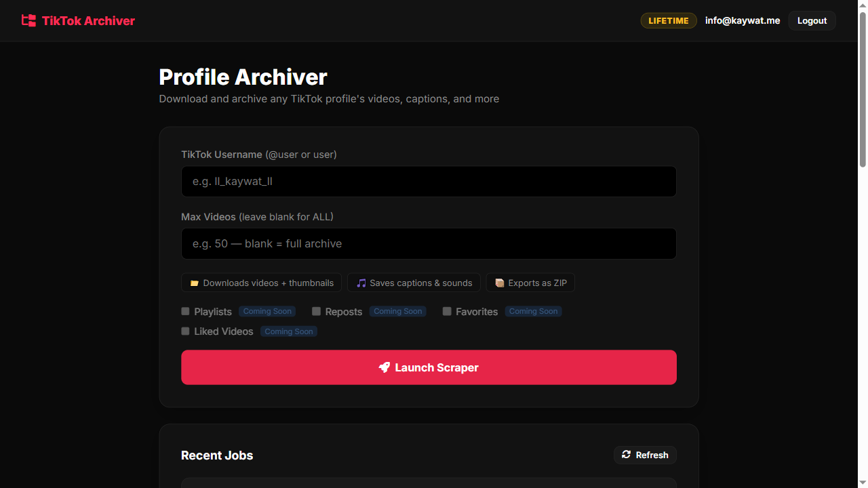Click the Saves captions & sounds text
The width and height of the screenshot is (868, 488).
(x=421, y=283)
